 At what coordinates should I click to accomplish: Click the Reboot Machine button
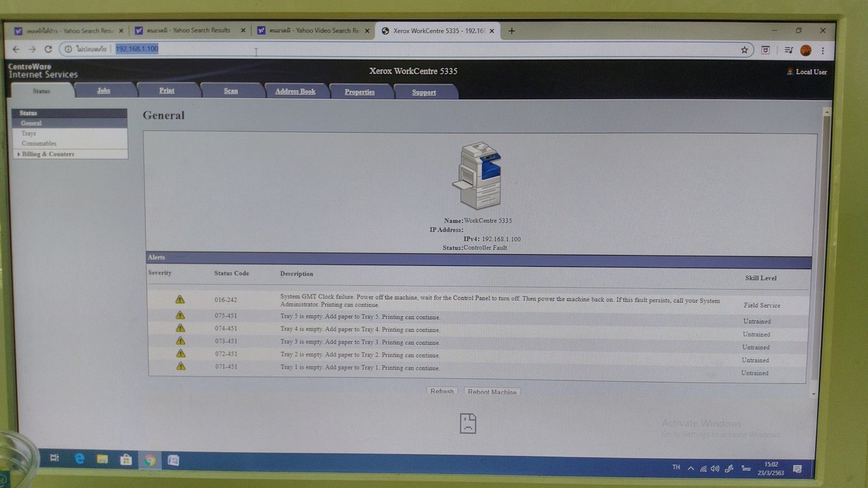point(492,391)
